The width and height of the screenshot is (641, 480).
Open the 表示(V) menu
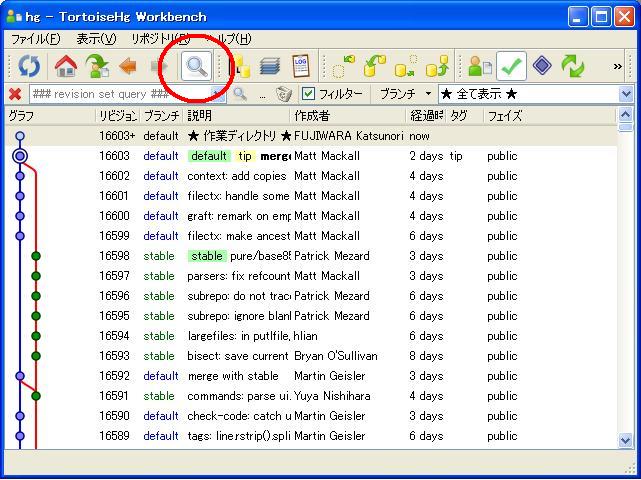coord(96,39)
